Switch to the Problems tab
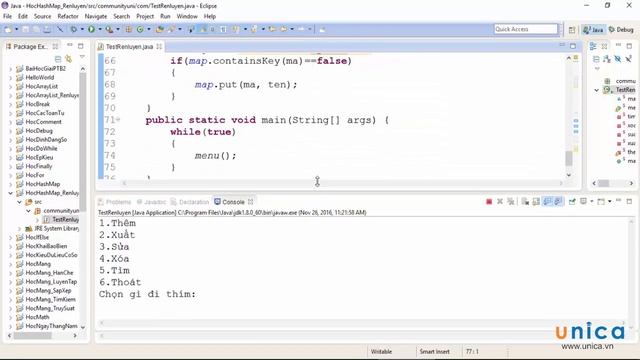 (x=115, y=202)
